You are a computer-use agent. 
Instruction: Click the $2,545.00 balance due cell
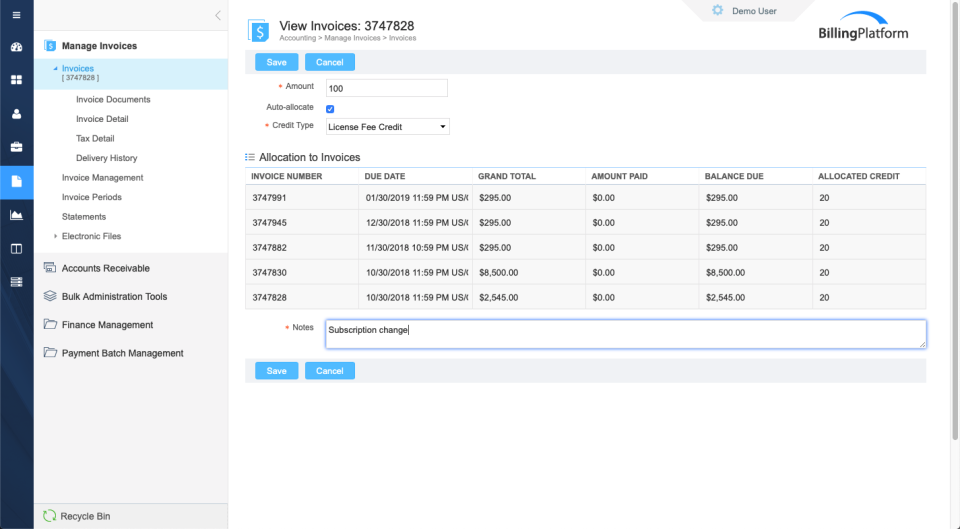pyautogui.click(x=756, y=298)
